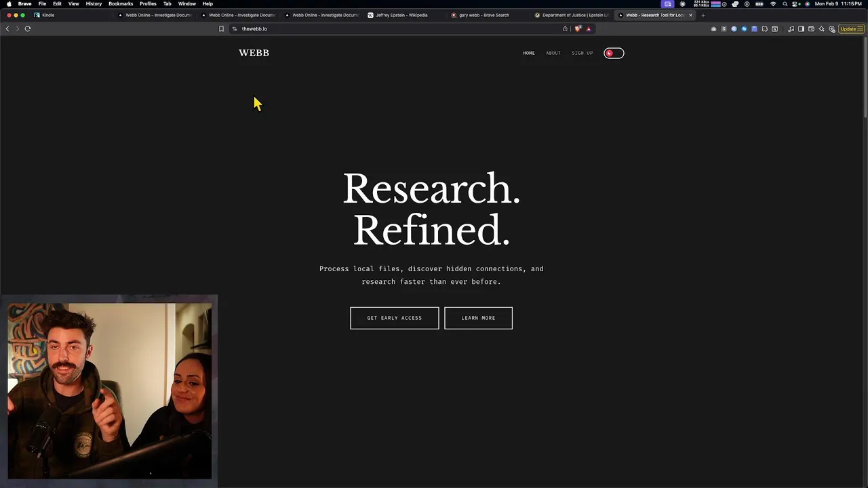The height and width of the screenshot is (488, 868).
Task: Open site settings icon beside thewebb.io
Action: click(x=234, y=28)
